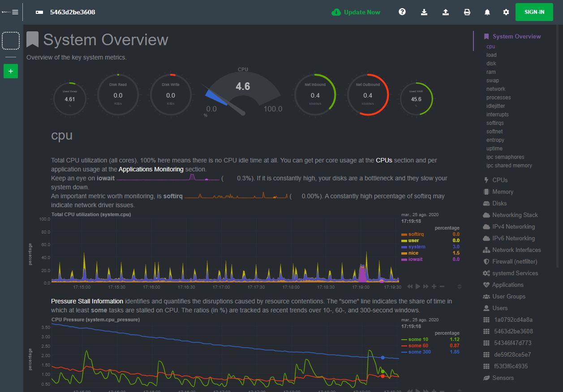Screen dimensions: 563x392
Task: Open the Applications Monitoring link
Action: tap(151, 169)
